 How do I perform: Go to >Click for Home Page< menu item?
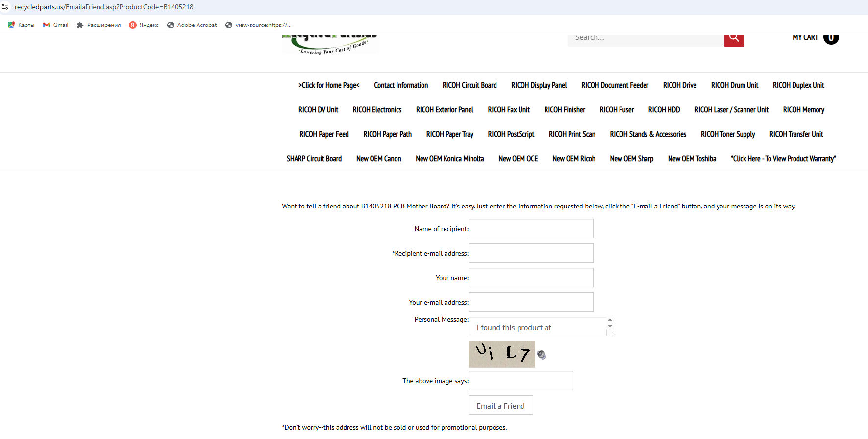[x=329, y=85]
